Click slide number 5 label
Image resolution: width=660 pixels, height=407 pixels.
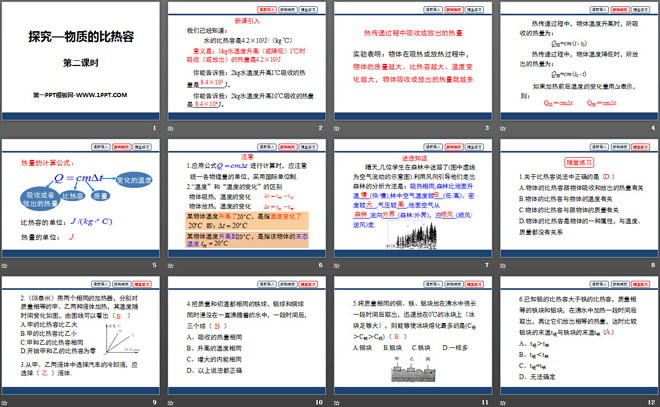154,265
